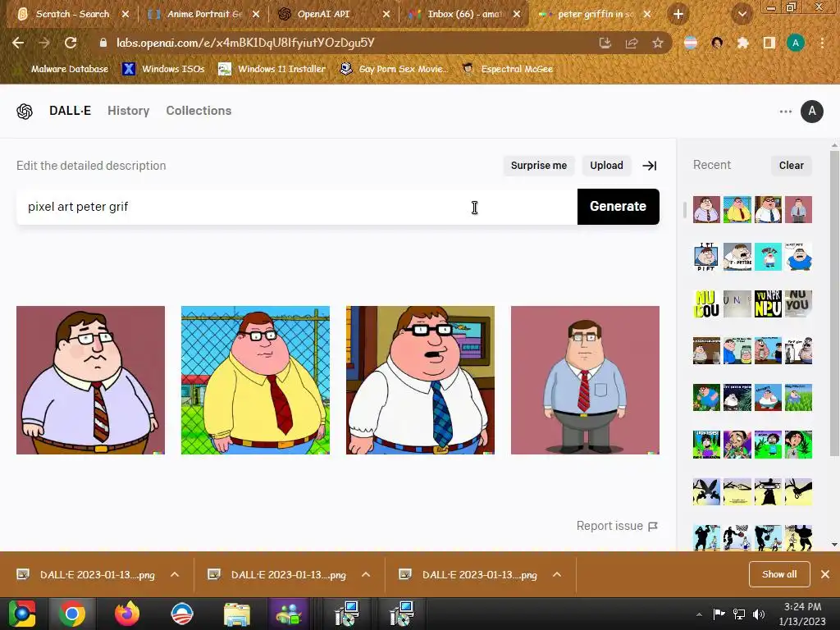The image size is (840, 630).
Task: Open File Explorer folder in taskbar
Action: pyautogui.click(x=237, y=614)
